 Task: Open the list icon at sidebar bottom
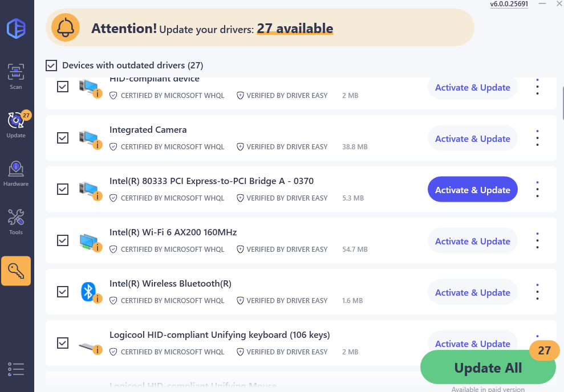15,369
